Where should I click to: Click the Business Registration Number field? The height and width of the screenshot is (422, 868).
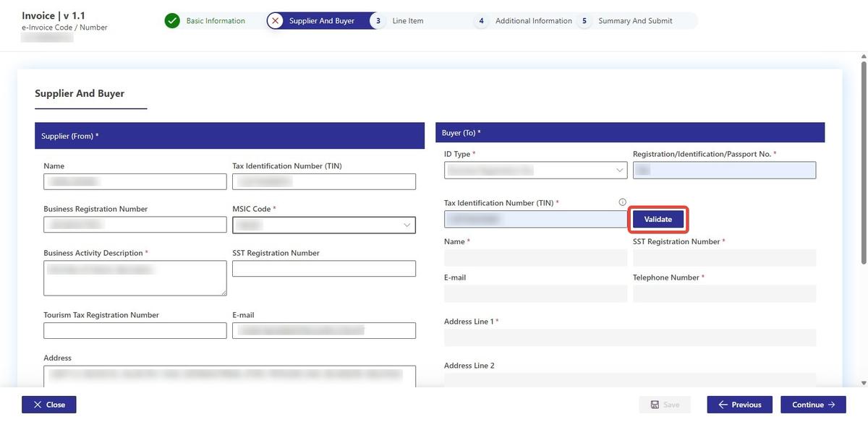coord(135,225)
